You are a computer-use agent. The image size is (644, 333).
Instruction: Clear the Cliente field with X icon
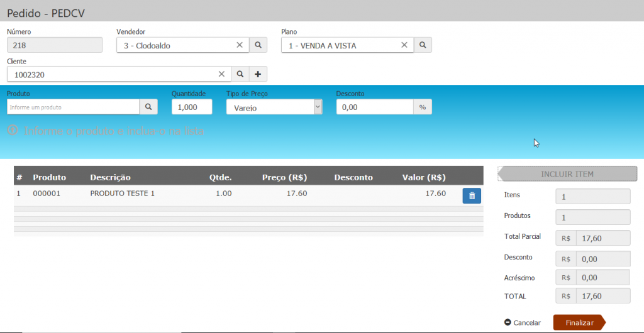(x=221, y=74)
